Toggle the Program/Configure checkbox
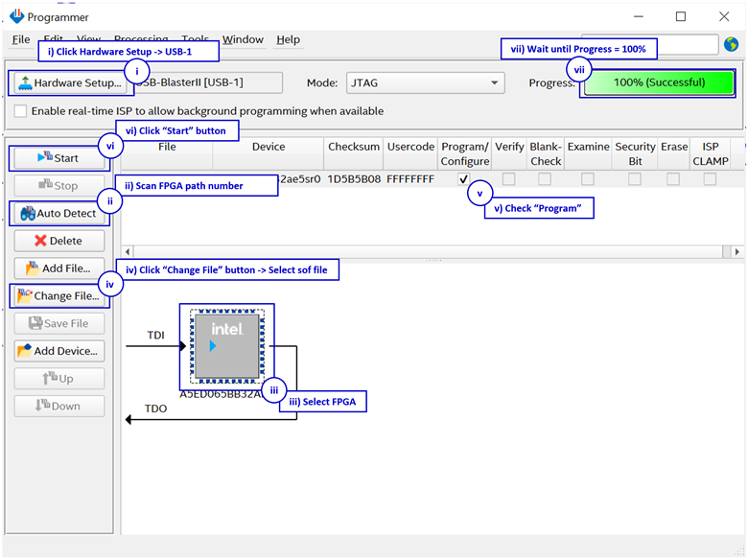The image size is (748, 560). click(x=464, y=179)
